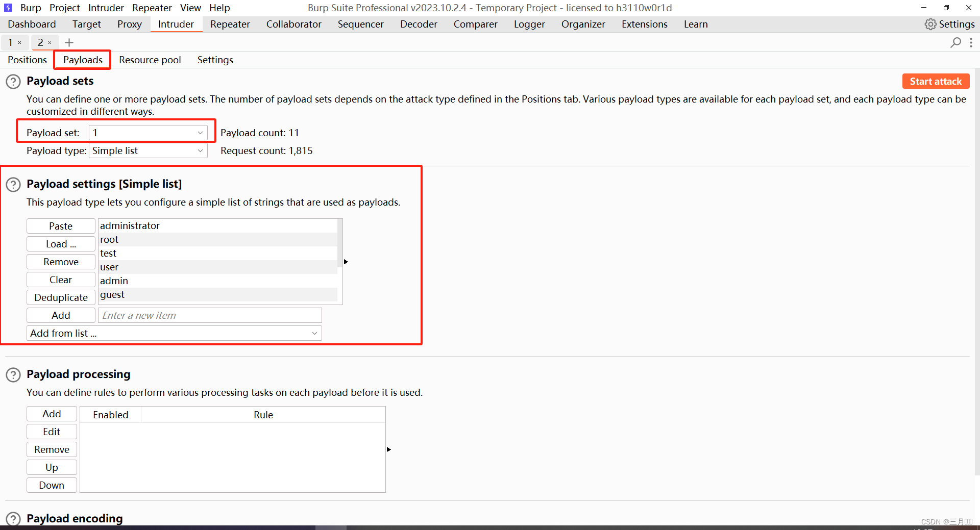Open help for Payload settings
The image size is (980, 530).
click(x=13, y=185)
